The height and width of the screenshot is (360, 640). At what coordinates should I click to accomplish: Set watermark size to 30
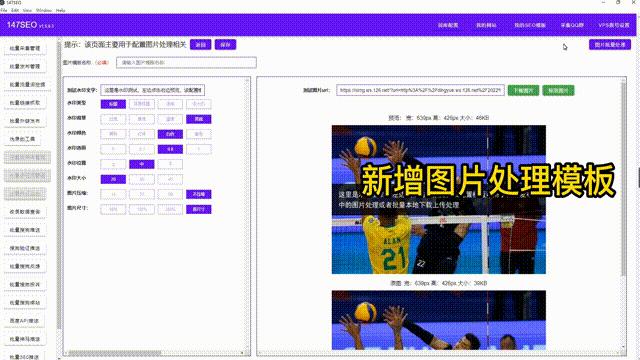(x=142, y=179)
